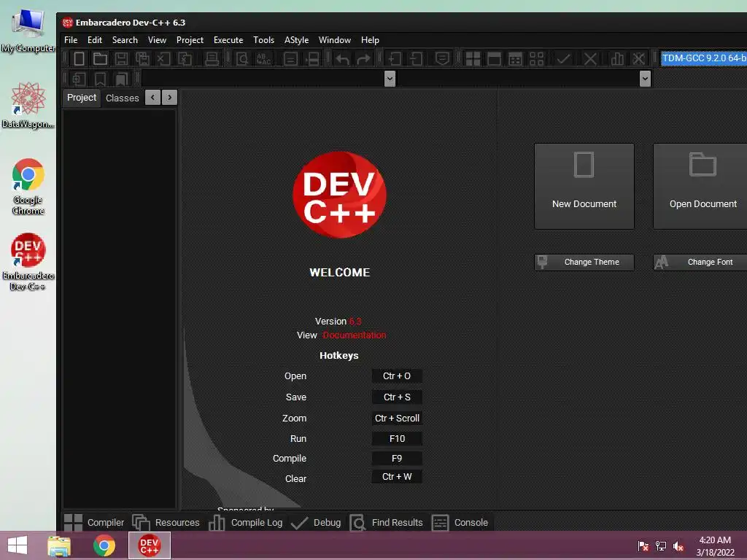
Task: Open the AStyle menu
Action: click(x=296, y=40)
